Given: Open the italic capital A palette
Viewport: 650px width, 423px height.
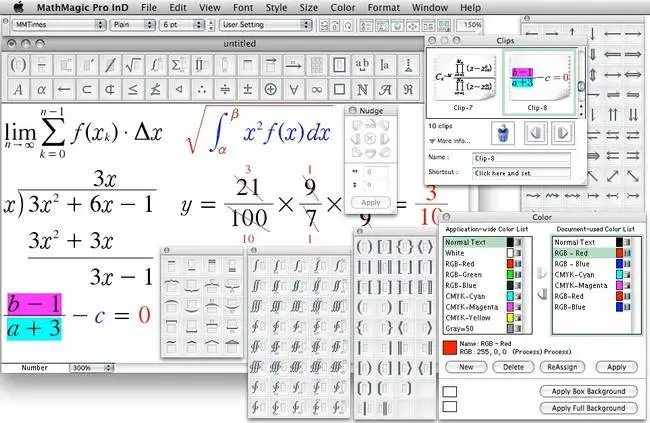Looking at the screenshot, I should tap(18, 89).
